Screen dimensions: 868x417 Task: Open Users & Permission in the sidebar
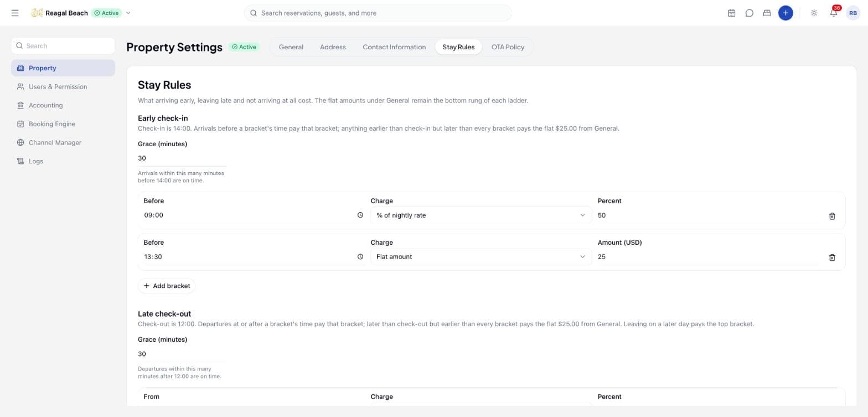pyautogui.click(x=63, y=86)
